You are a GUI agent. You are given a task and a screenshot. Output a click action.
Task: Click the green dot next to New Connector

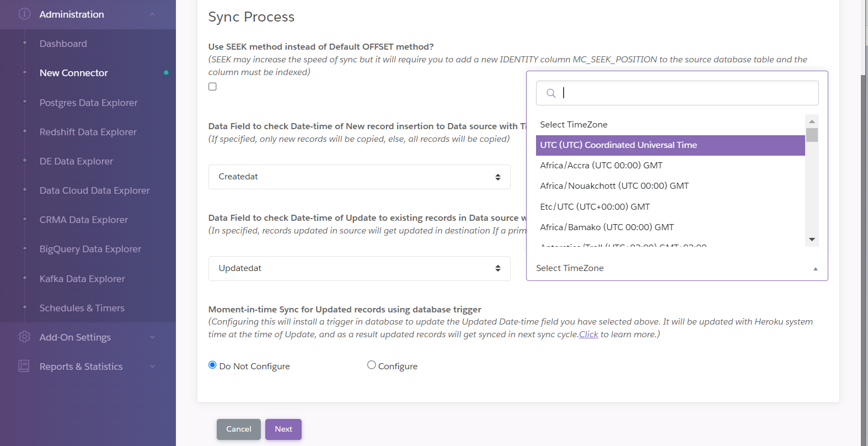(x=166, y=73)
